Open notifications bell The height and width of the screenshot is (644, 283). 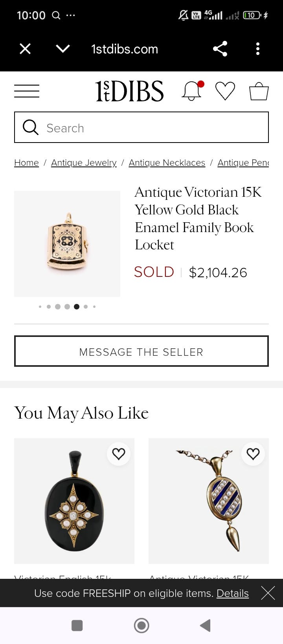(191, 91)
